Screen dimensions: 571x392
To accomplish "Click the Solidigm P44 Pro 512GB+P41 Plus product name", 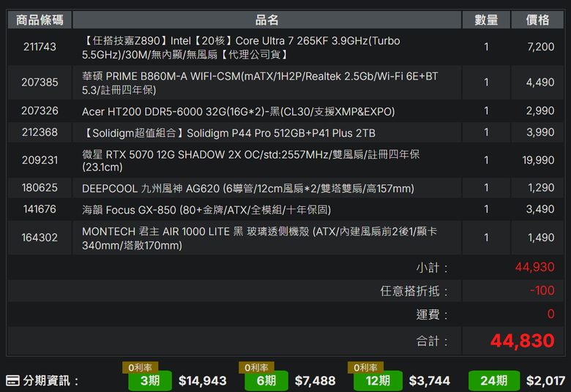I will point(228,133).
